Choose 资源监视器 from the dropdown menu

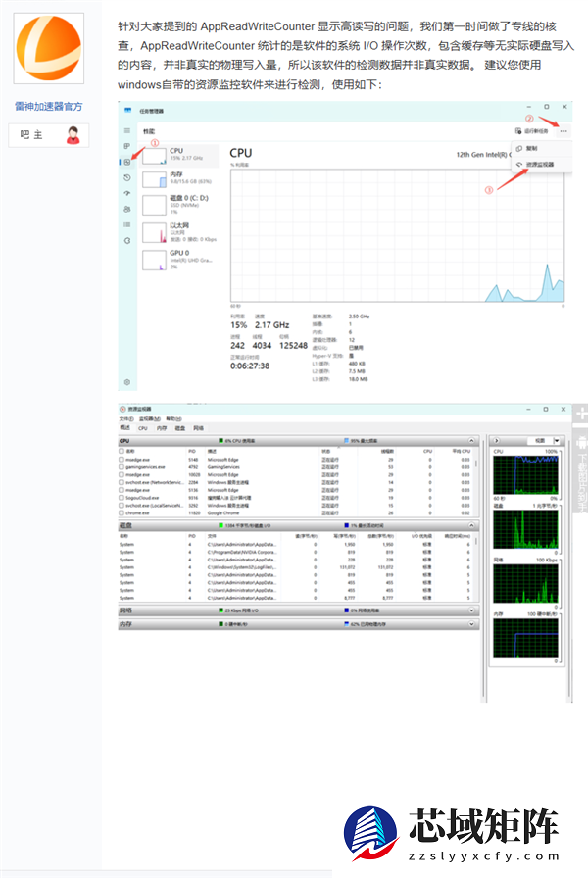point(539,164)
